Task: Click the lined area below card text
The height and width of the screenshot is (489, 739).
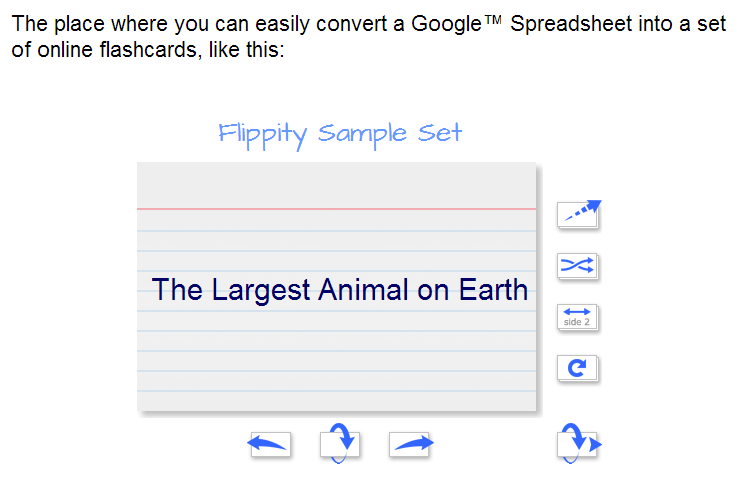Action: (337, 360)
